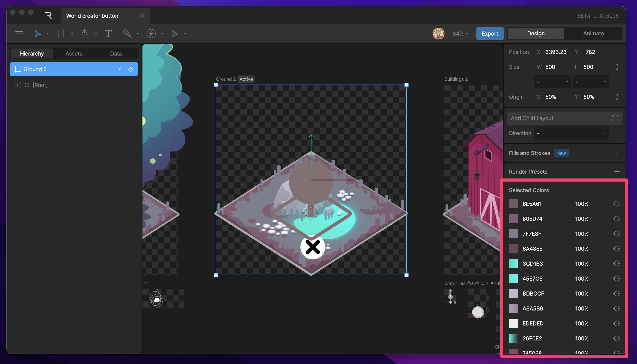The height and width of the screenshot is (364, 637).
Task: Select the Pen tool
Action: pos(85,34)
